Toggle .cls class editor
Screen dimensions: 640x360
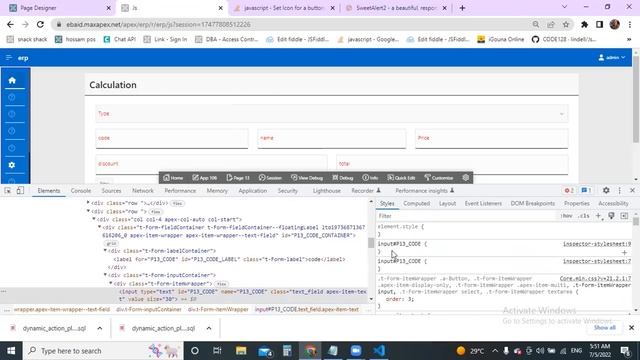(x=584, y=216)
